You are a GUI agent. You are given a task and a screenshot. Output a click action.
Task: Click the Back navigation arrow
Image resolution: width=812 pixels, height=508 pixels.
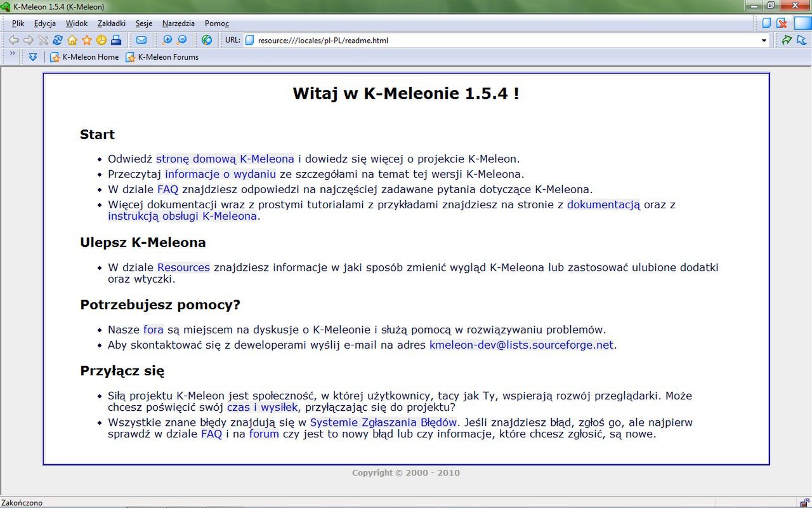(x=14, y=40)
